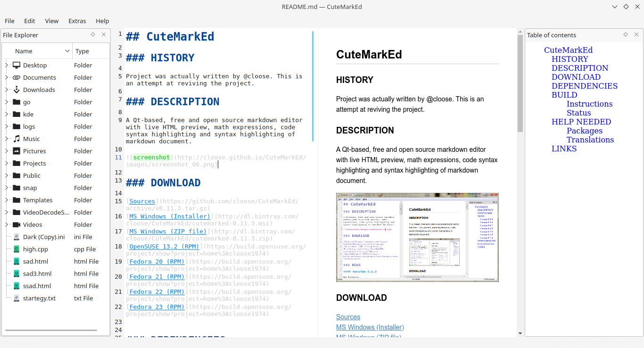Click the Templates folder icon
644x348 pixels.
point(17,200)
